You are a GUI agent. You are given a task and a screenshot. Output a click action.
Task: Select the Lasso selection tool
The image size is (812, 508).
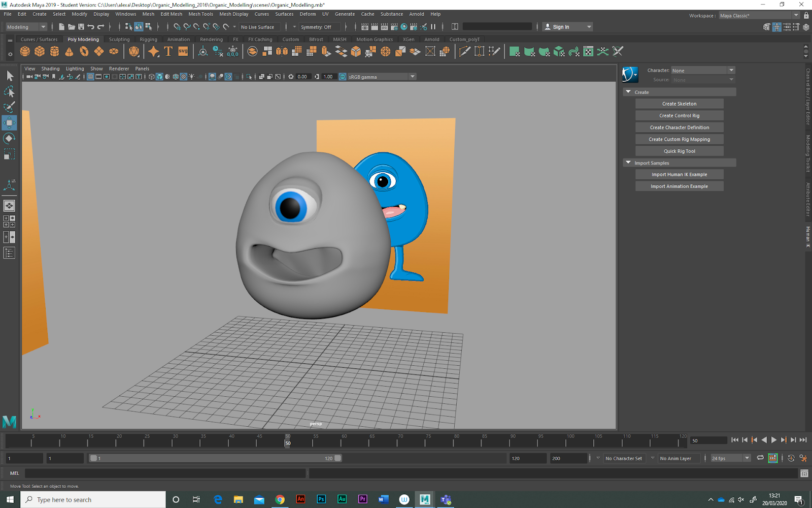pyautogui.click(x=9, y=92)
